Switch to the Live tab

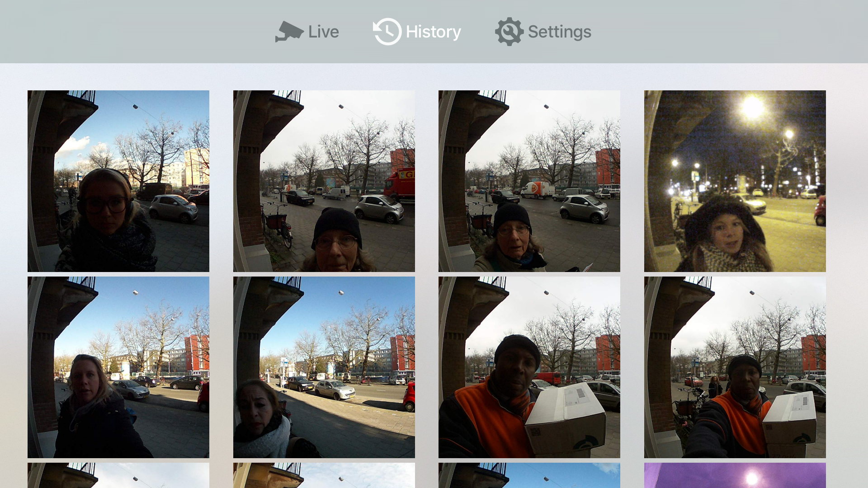coord(307,32)
